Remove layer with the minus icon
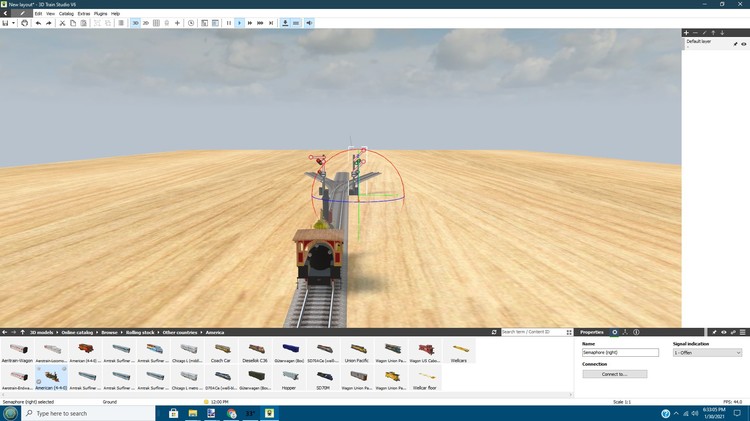Screen dimensions: 750x421 point(695,33)
